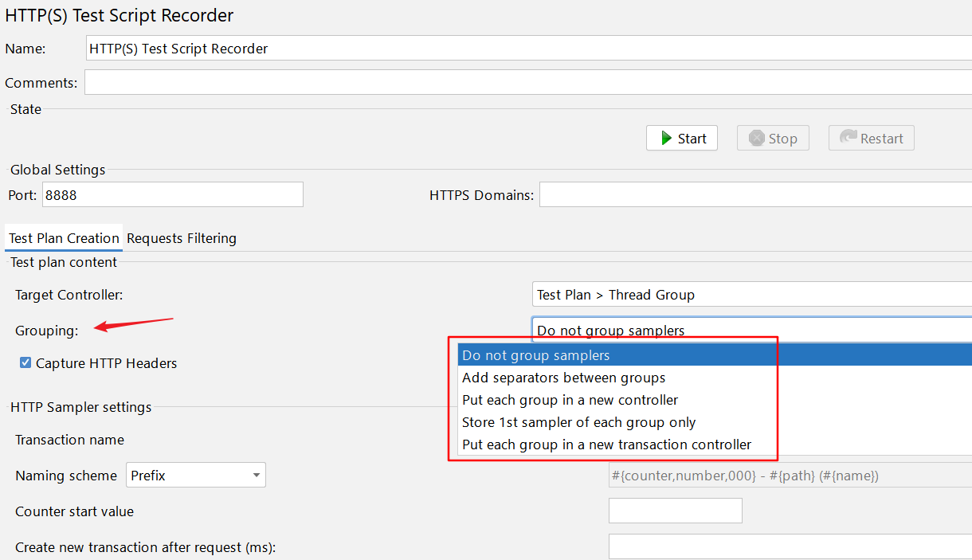Choose 'Store 1st sampler of each group only'
The height and width of the screenshot is (560, 972).
[578, 422]
